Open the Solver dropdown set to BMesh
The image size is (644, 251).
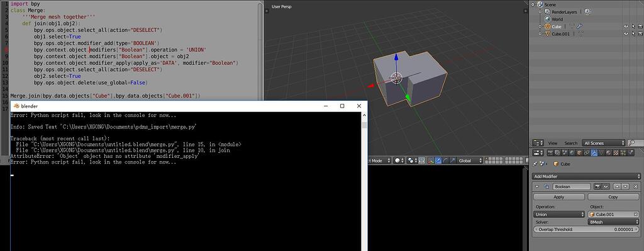614,222
